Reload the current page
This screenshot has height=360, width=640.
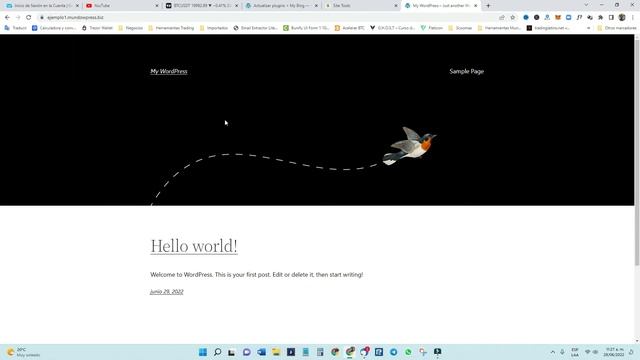point(29,18)
